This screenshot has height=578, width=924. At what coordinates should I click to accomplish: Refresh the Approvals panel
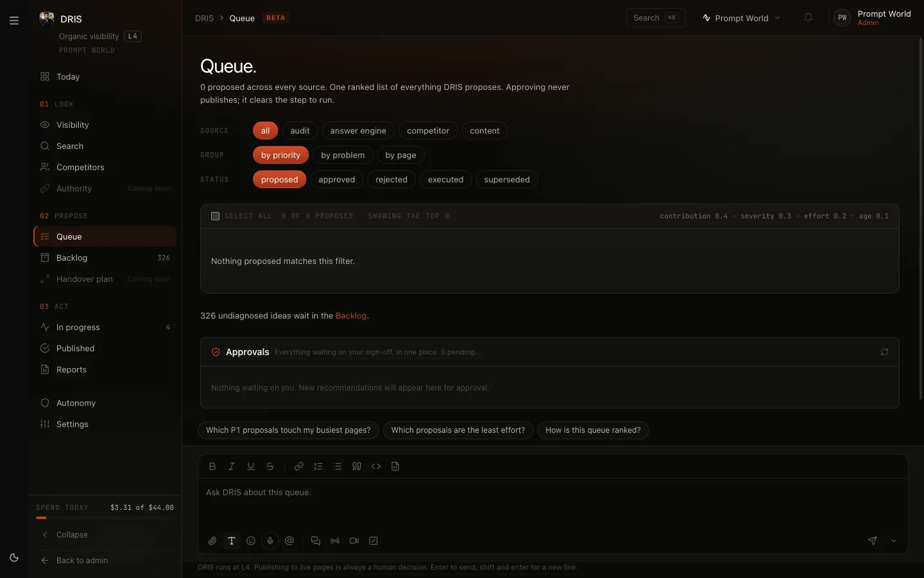point(884,352)
